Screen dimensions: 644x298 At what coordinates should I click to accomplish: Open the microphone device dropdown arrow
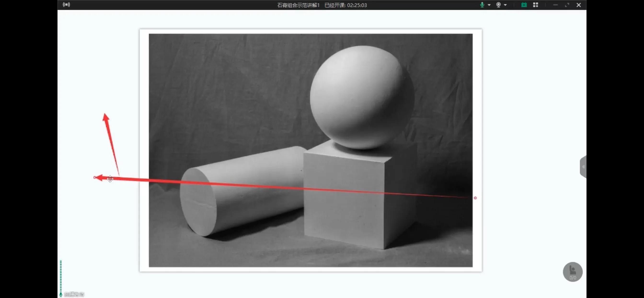point(489,5)
